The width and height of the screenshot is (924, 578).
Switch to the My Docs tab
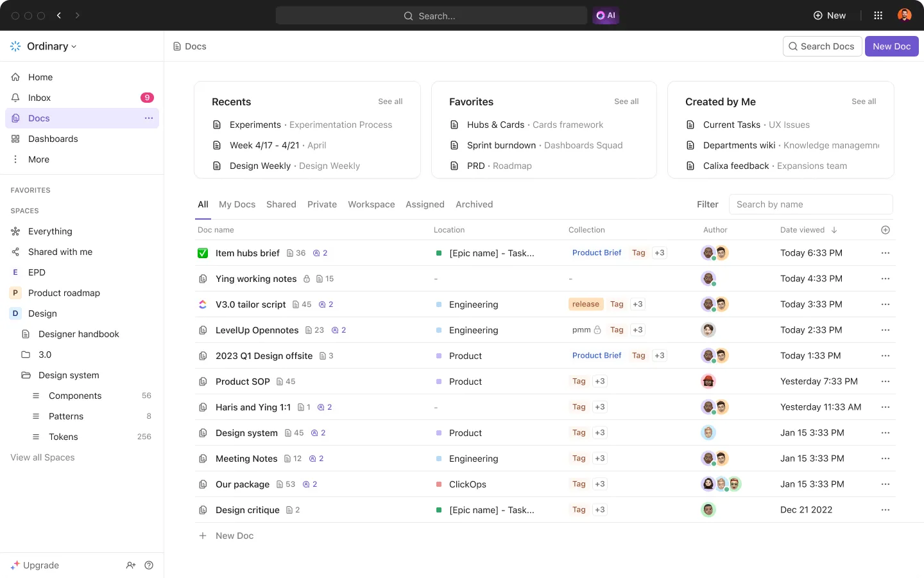click(237, 204)
